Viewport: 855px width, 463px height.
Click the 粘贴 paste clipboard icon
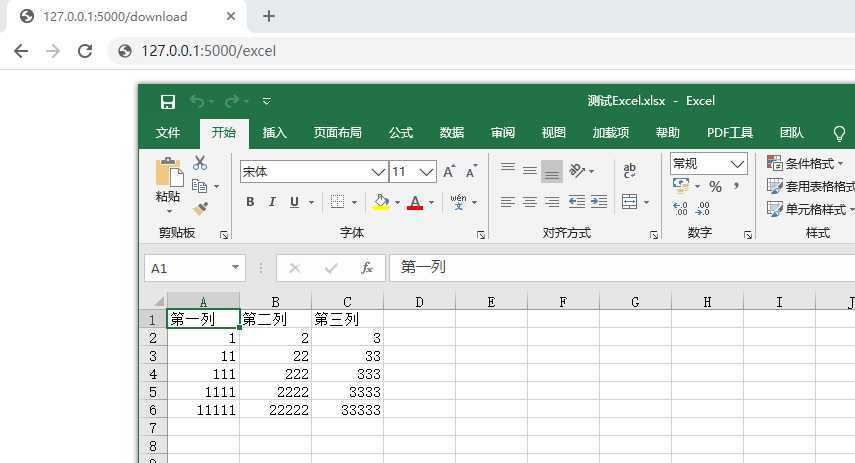tap(168, 173)
